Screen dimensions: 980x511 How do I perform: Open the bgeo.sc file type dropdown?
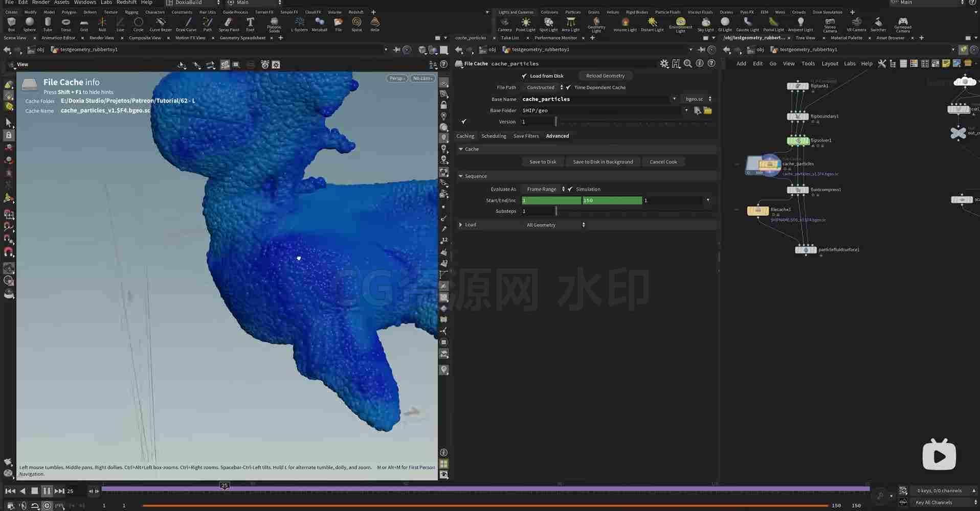coord(698,99)
